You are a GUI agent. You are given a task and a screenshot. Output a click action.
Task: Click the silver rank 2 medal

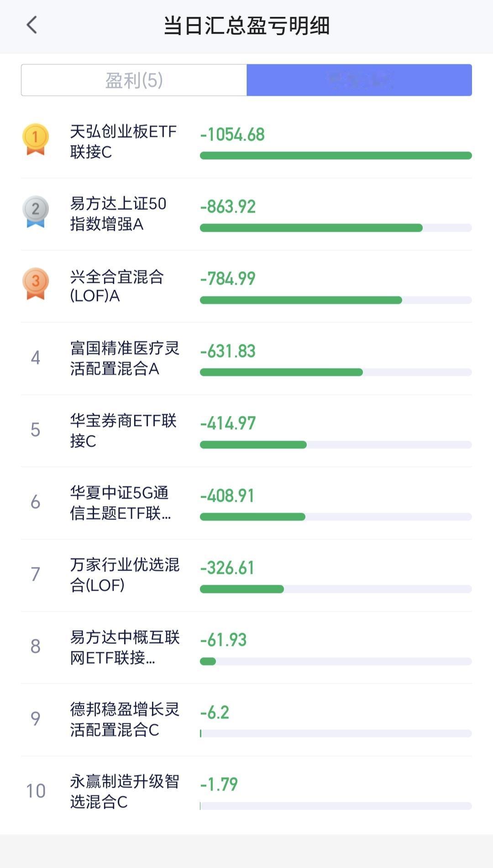pos(36,212)
